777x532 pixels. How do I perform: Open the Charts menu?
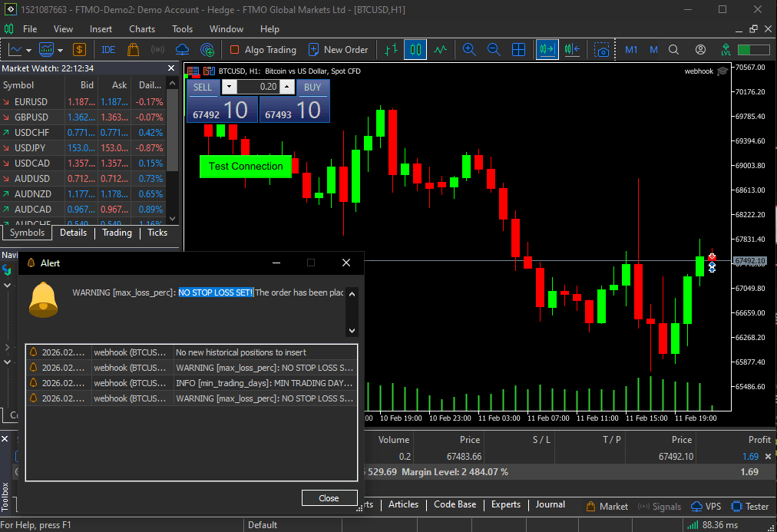coord(142,29)
